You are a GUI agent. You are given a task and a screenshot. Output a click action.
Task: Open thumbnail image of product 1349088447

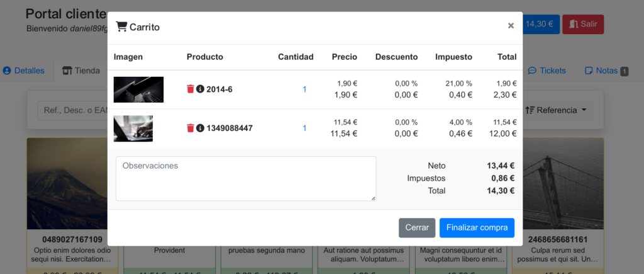133,128
